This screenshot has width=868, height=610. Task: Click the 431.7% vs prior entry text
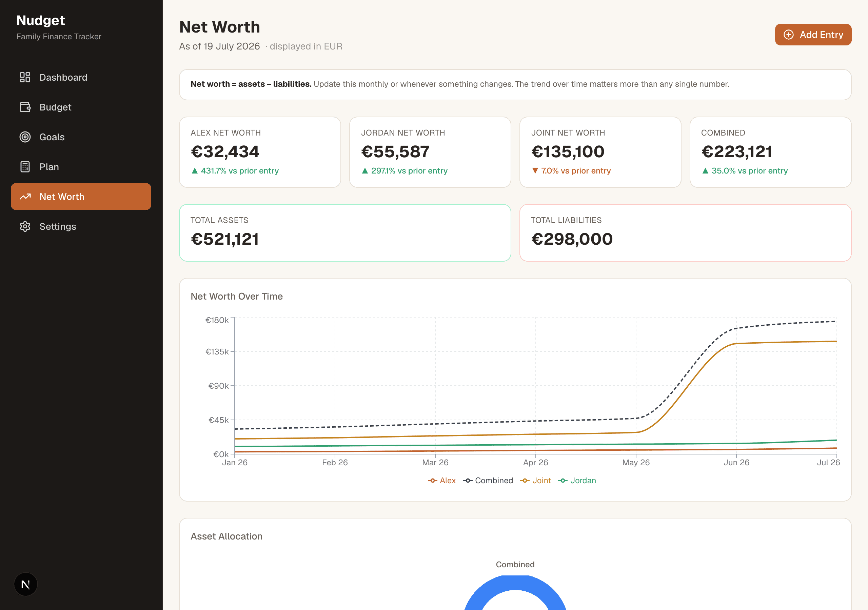(x=240, y=171)
